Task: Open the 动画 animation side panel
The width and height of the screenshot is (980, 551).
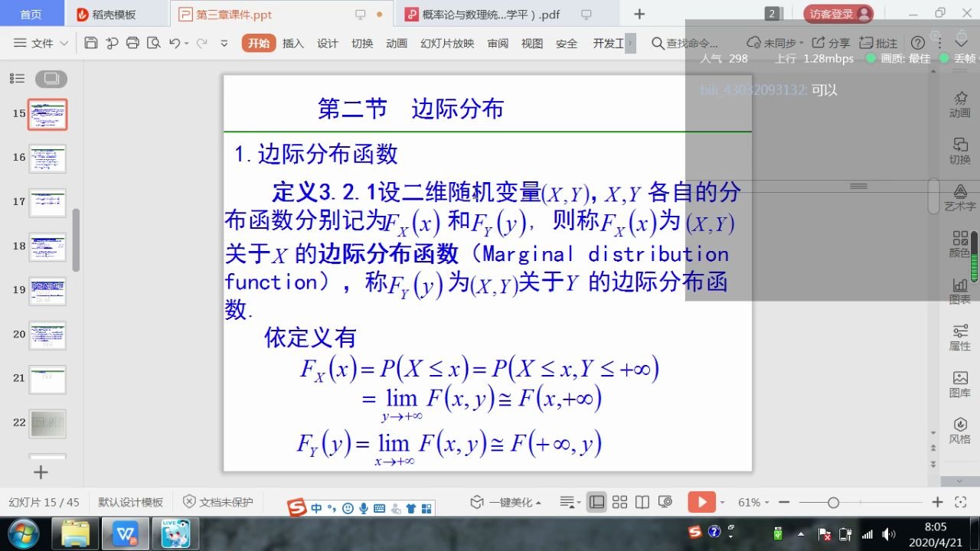Action: [959, 104]
